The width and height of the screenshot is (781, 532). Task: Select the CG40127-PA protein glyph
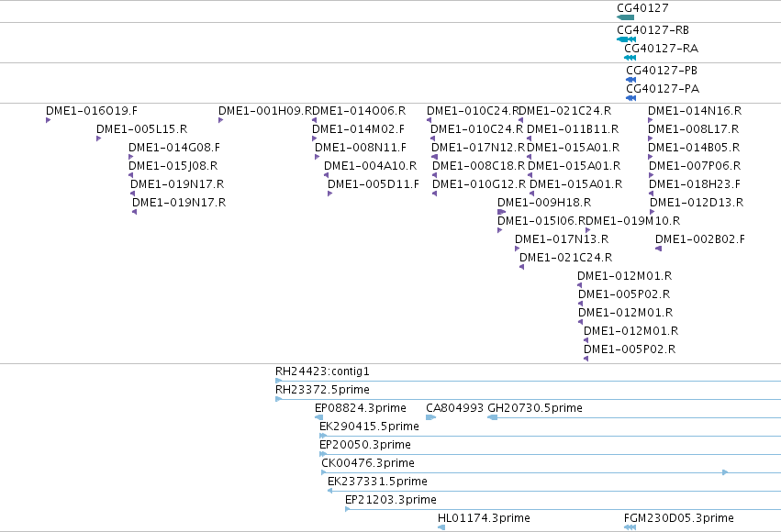[x=631, y=98]
